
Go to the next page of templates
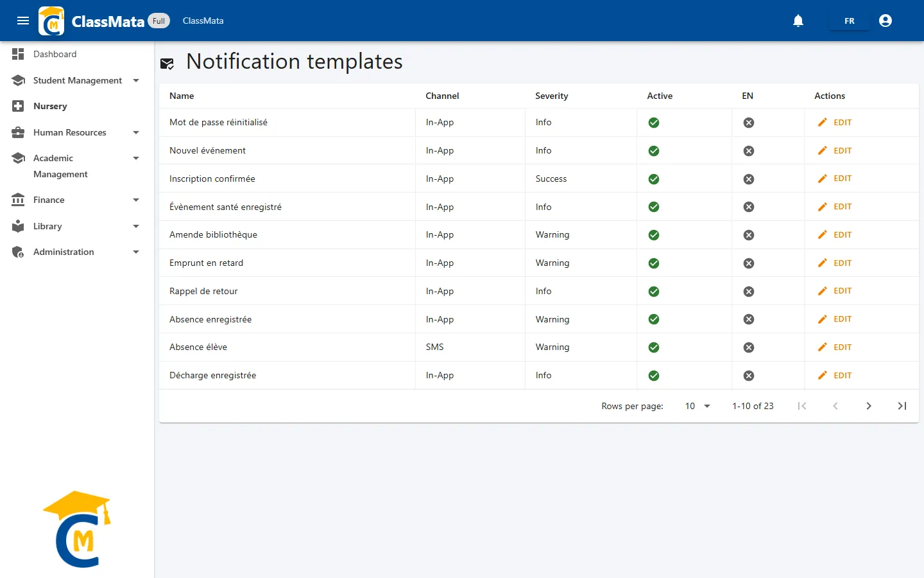point(869,406)
